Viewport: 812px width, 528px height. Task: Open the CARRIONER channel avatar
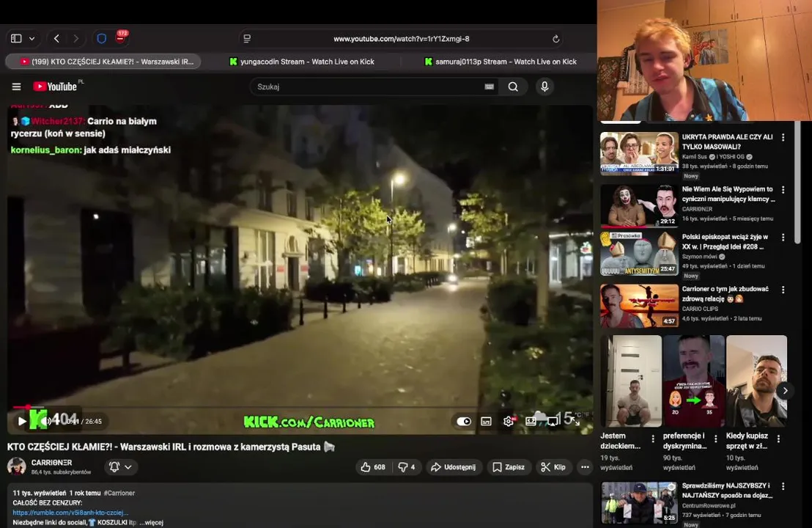[x=17, y=466]
